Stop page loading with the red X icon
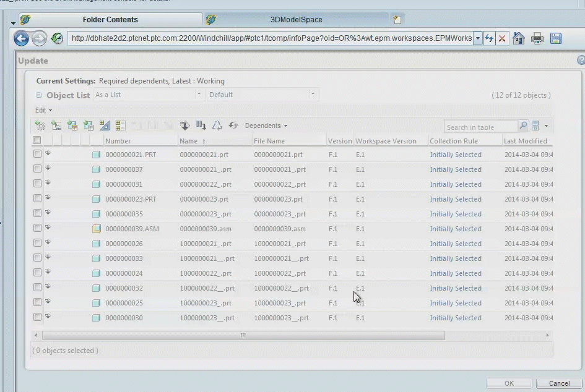The width and height of the screenshot is (585, 392). pos(502,37)
